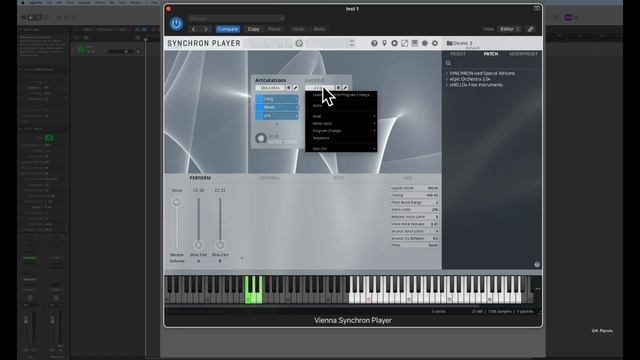Choose None in the popup menu
Image resolution: width=640 pixels, height=360 pixels.
pyautogui.click(x=341, y=106)
